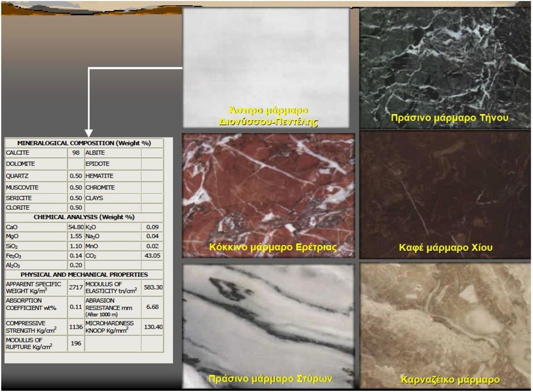Click the label 'Πράσινο μάρμαρο Τήνου'
This screenshot has width=533, height=392.
point(450,118)
